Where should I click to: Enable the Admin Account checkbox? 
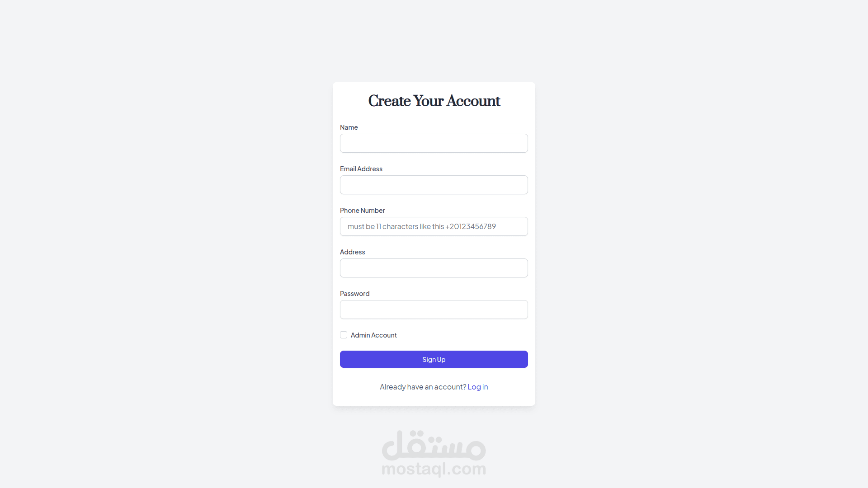344,335
